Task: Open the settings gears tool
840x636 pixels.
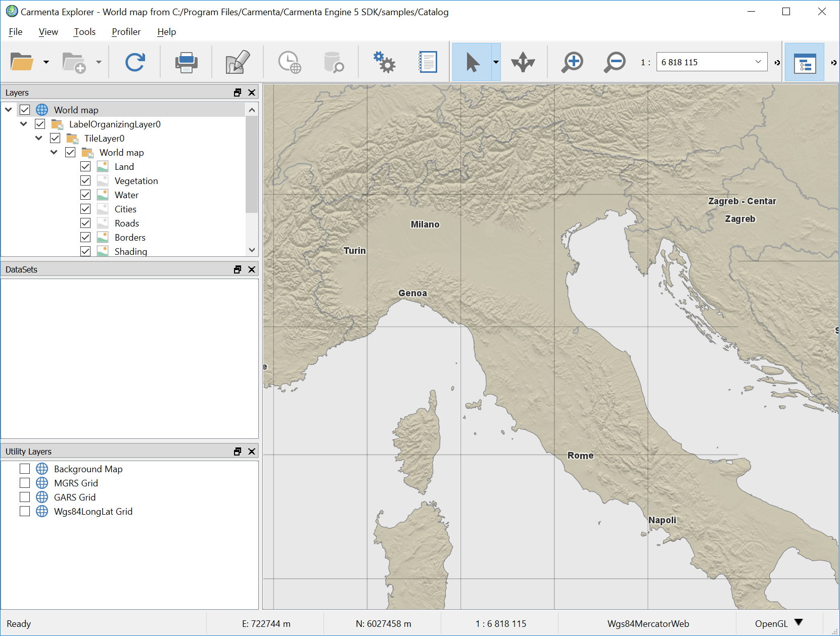Action: pyautogui.click(x=384, y=62)
